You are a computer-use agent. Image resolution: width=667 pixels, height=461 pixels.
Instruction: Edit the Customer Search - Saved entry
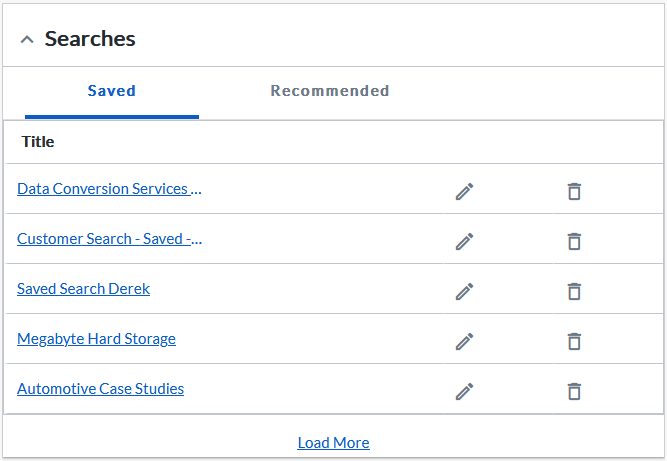click(x=465, y=242)
